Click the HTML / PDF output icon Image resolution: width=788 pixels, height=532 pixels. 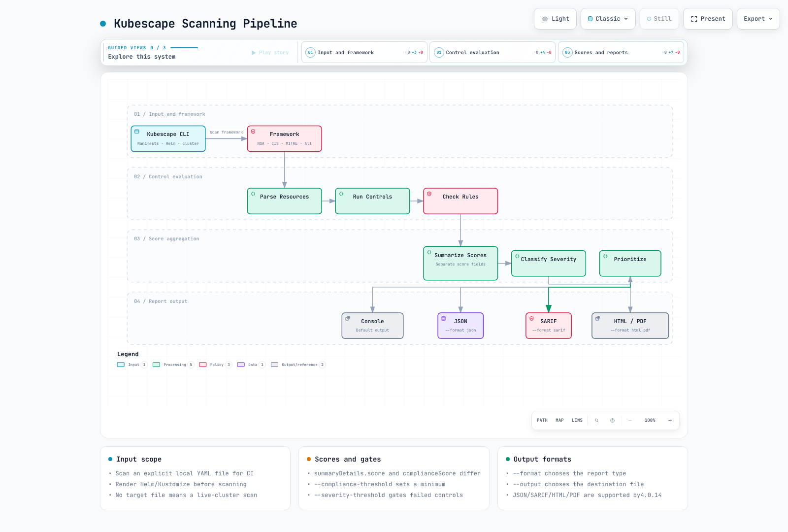(x=598, y=319)
